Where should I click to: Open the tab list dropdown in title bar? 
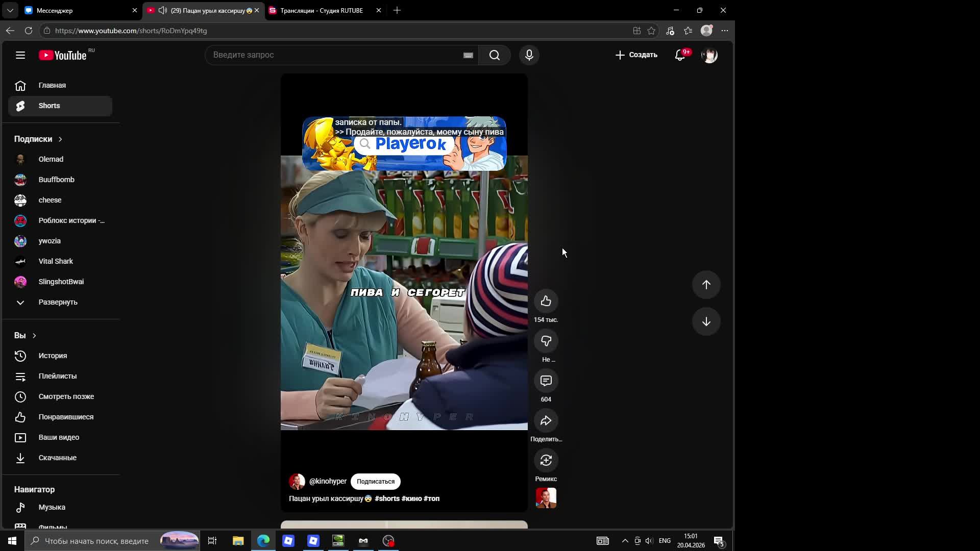pyautogui.click(x=10, y=10)
